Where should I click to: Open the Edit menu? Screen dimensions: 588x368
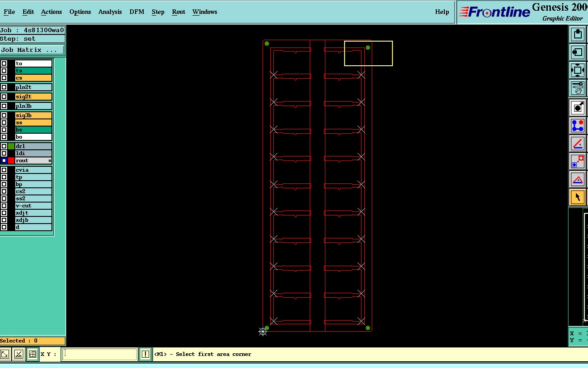click(28, 12)
